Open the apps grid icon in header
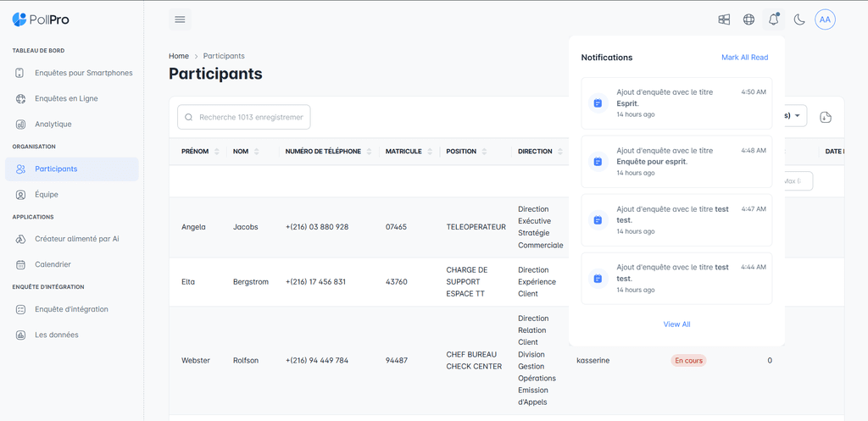 pyautogui.click(x=724, y=19)
